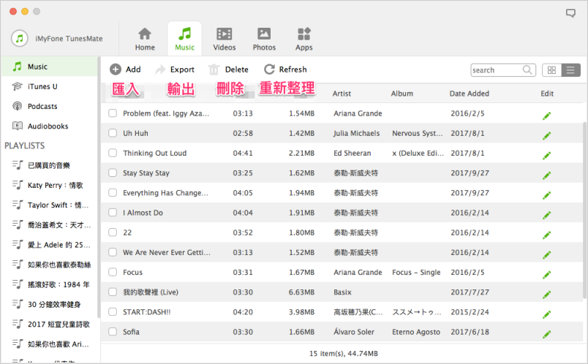This screenshot has height=364, width=588.
Task: Open the 愛上 Adele 的 25 playlist
Action: coord(59,245)
